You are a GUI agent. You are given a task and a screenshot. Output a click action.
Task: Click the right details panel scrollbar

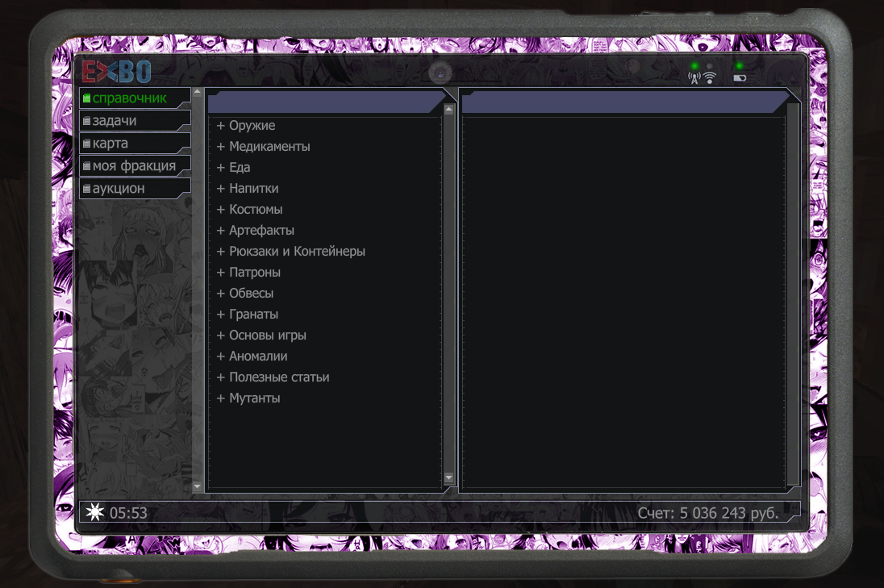coord(793,293)
